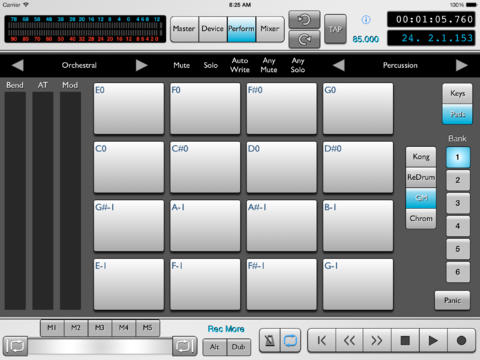Click the play button
The height and width of the screenshot is (360, 480).
[433, 340]
